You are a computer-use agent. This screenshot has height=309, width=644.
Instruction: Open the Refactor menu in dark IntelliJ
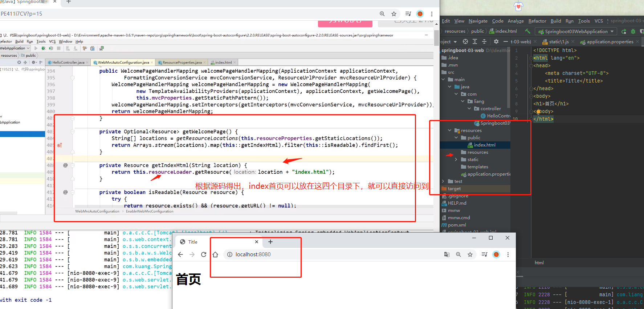(537, 21)
